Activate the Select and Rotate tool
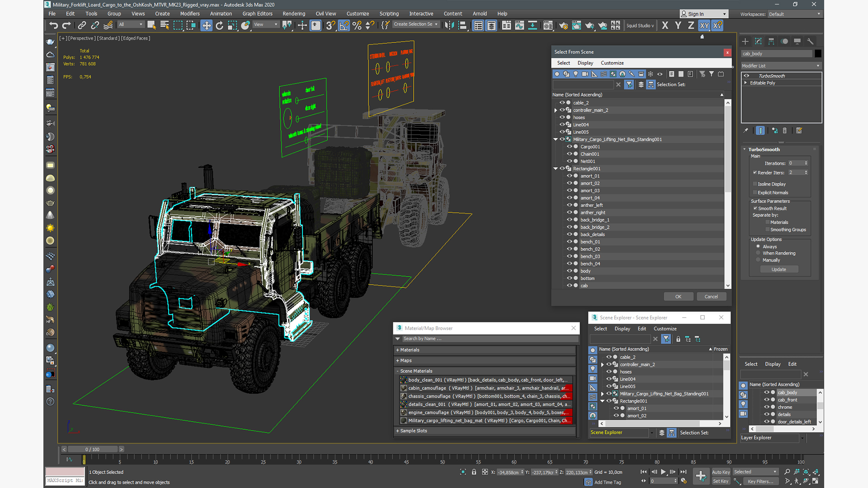This screenshot has width=868, height=488. [219, 25]
